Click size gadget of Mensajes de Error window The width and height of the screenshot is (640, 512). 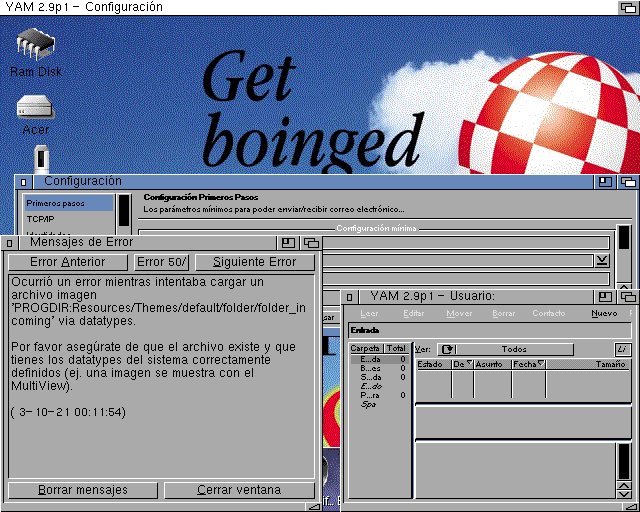coord(314,506)
